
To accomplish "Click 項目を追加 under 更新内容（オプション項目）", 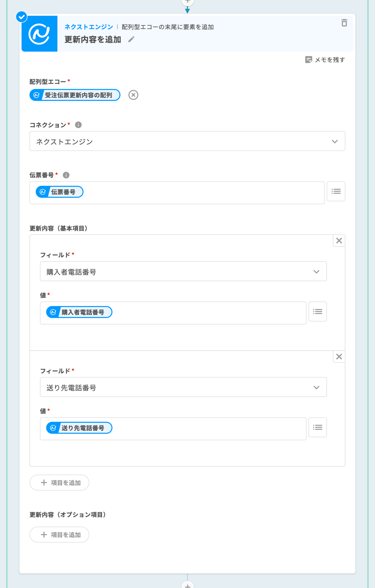I will tap(59, 535).
